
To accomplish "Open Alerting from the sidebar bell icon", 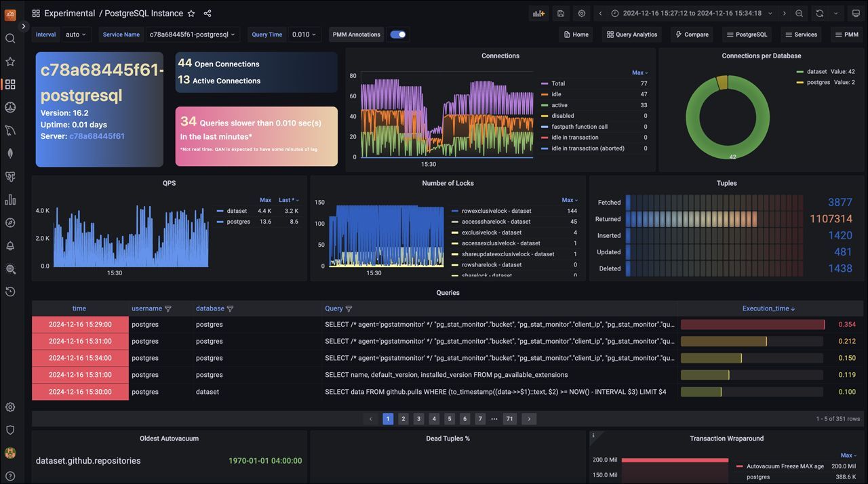I will (x=9, y=246).
